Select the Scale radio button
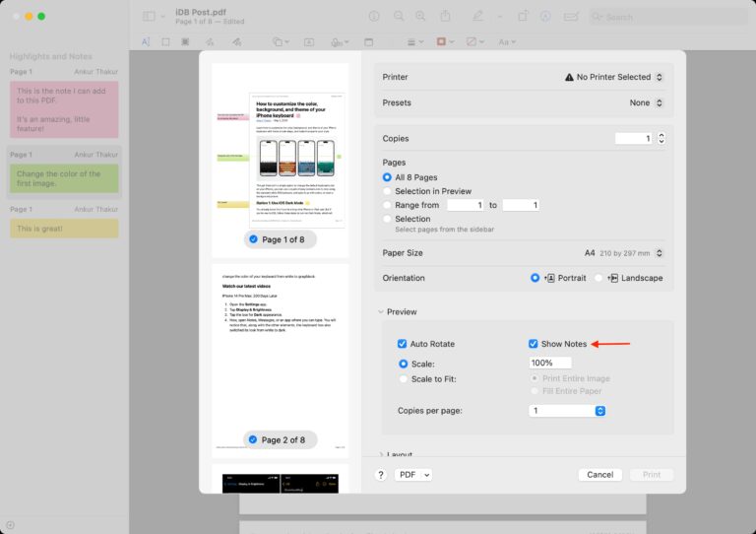Viewport: 756px width, 534px height. (403, 364)
